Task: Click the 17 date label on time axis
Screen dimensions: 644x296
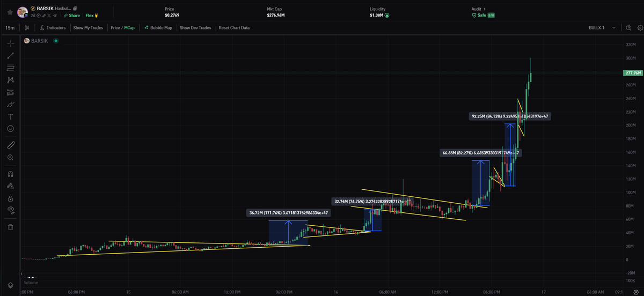Action: pos(543,292)
